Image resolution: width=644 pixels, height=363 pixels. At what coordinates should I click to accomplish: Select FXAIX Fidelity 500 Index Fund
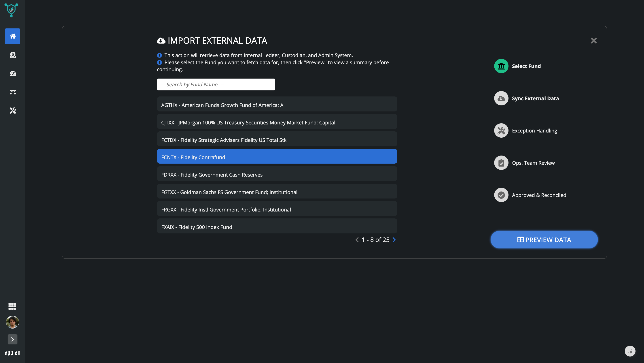pyautogui.click(x=277, y=226)
